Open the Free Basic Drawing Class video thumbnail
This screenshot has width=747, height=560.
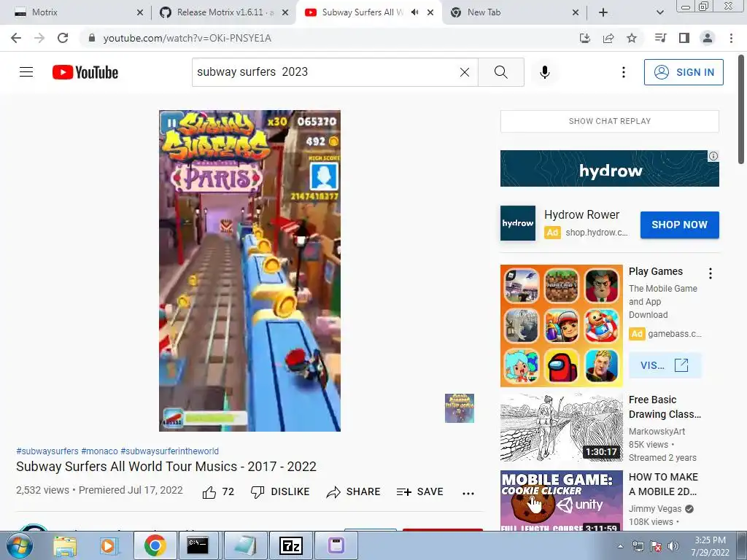point(561,427)
